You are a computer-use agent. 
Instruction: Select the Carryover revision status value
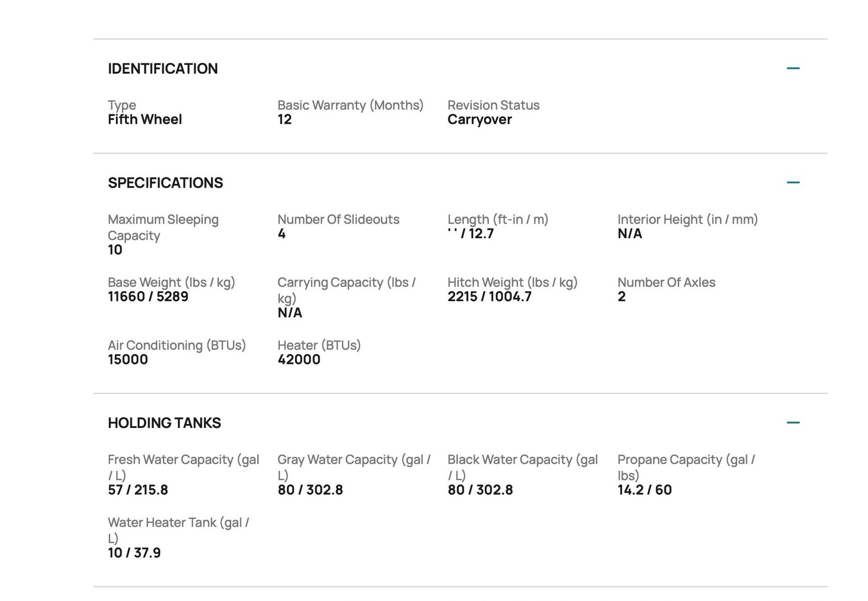point(480,120)
